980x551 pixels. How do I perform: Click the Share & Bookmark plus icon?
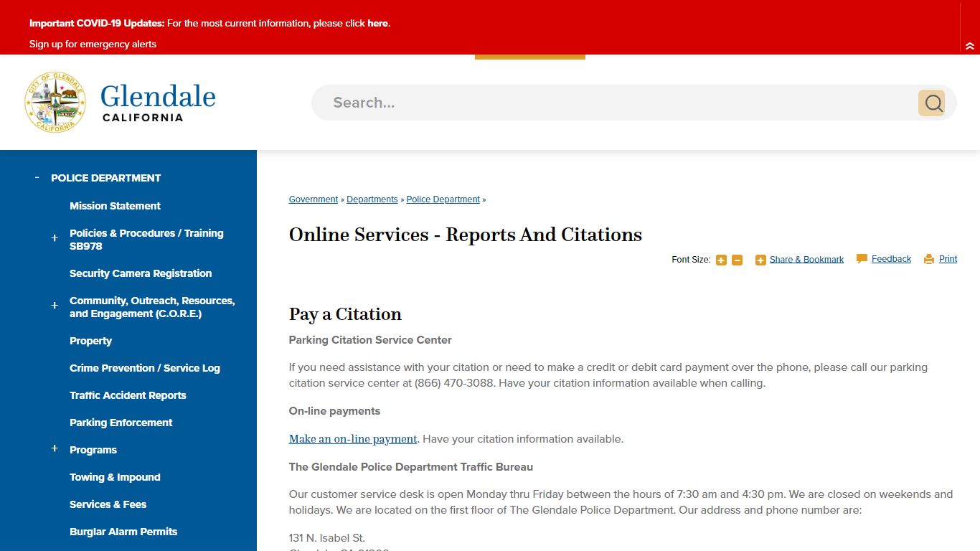point(760,260)
